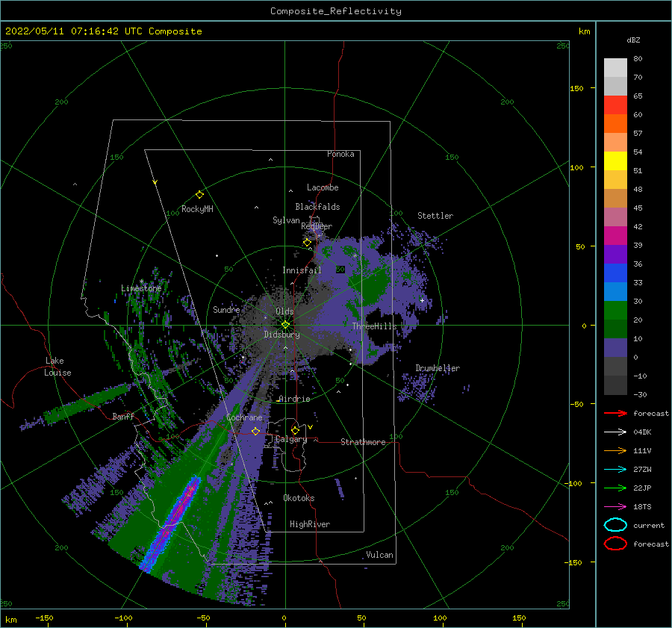
Task: Click the red forecast ellipse symbol
Action: tap(615, 544)
